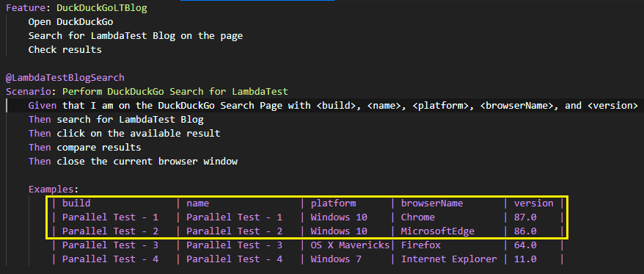Click 'Parallel Test - 1' in the name column
Screen dimensions: 644x274
click(234, 217)
